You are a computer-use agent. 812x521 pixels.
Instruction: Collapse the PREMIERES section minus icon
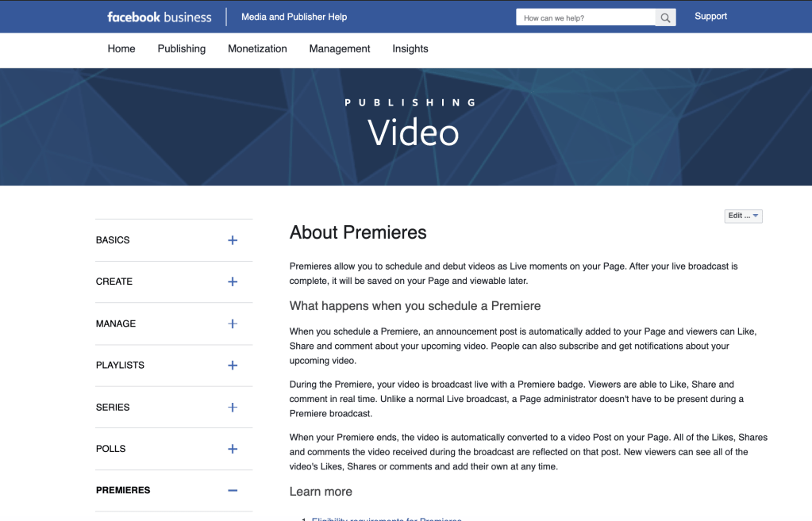(x=233, y=491)
